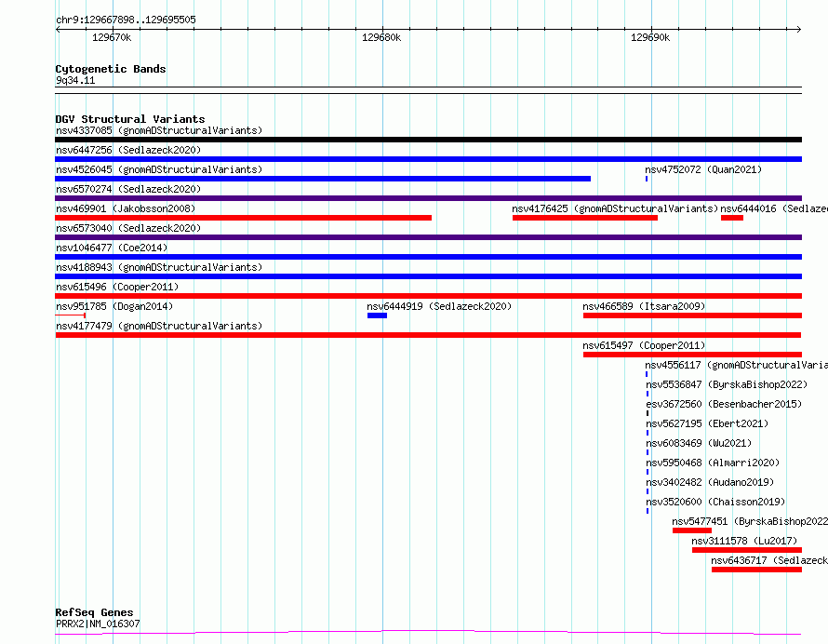
Task: Click the red nsv4176425 variant bar
Action: click(x=585, y=218)
